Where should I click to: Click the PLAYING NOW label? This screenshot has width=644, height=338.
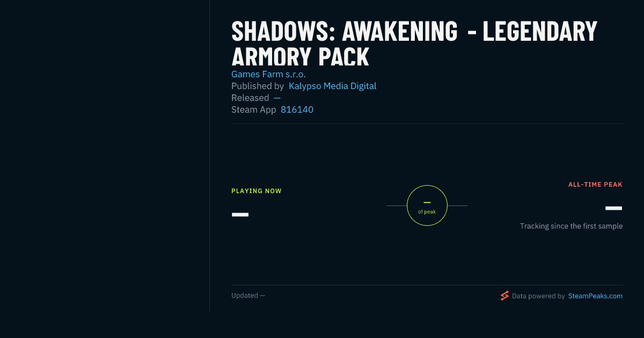(257, 191)
